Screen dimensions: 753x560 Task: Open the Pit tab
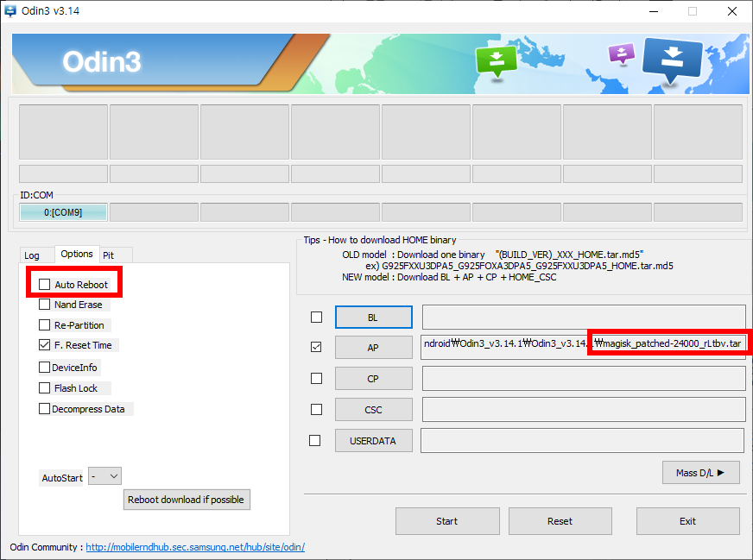click(x=109, y=255)
